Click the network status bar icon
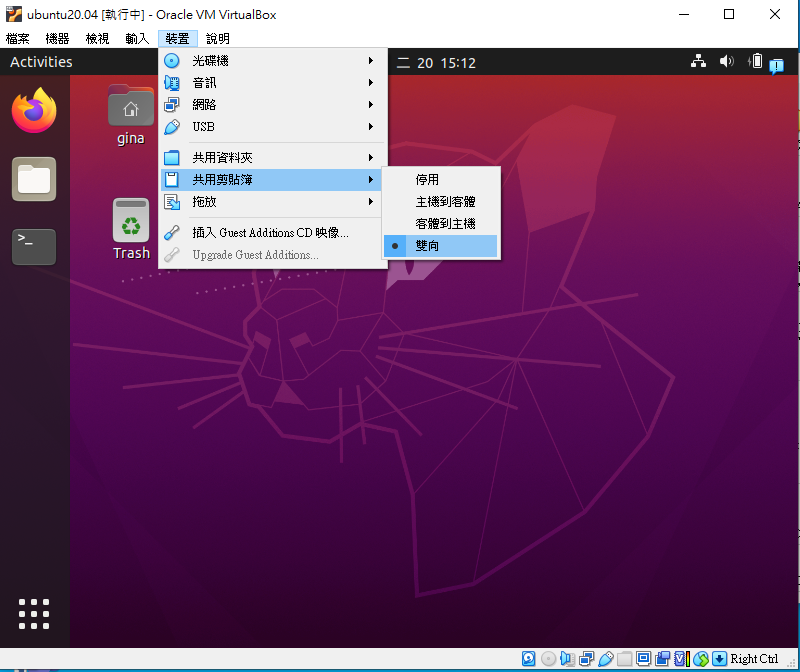The height and width of the screenshot is (672, 800). [x=587, y=659]
